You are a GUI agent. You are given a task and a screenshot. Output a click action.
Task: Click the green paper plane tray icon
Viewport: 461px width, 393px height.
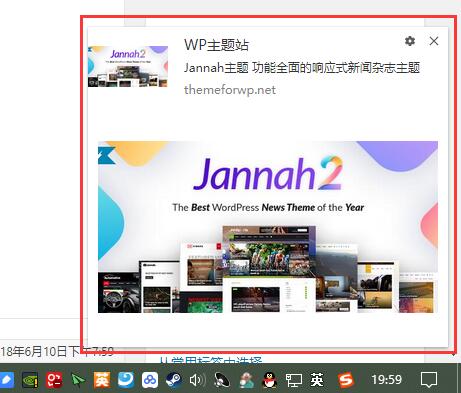click(78, 380)
